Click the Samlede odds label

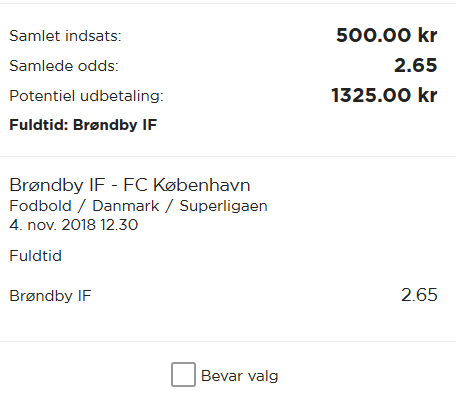pyautogui.click(x=64, y=66)
